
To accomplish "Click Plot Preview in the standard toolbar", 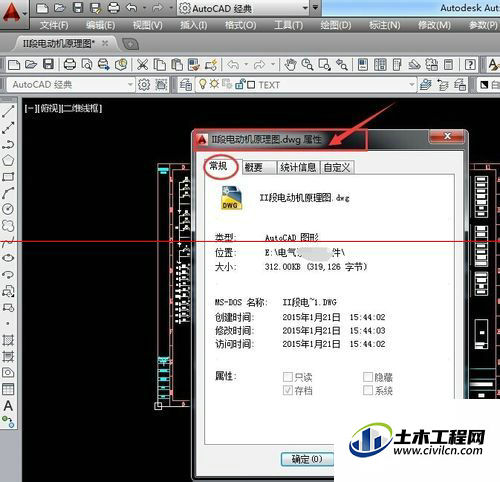I will click(87, 64).
